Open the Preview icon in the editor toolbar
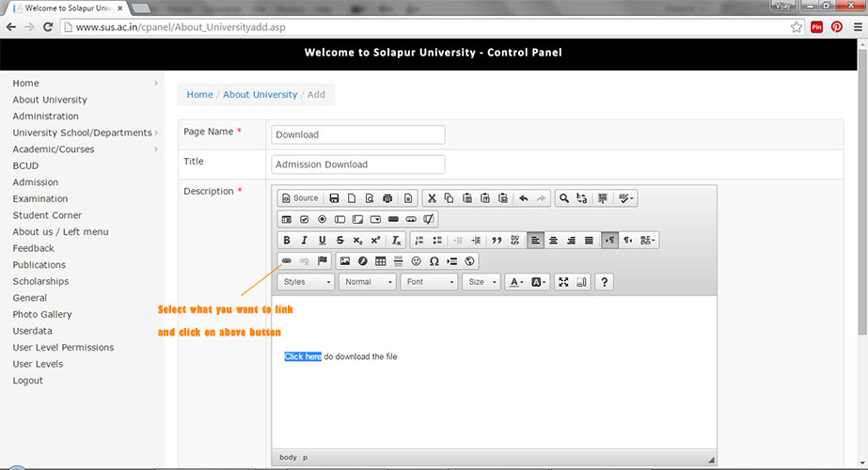Screen dimensions: 868x470 pos(370,198)
